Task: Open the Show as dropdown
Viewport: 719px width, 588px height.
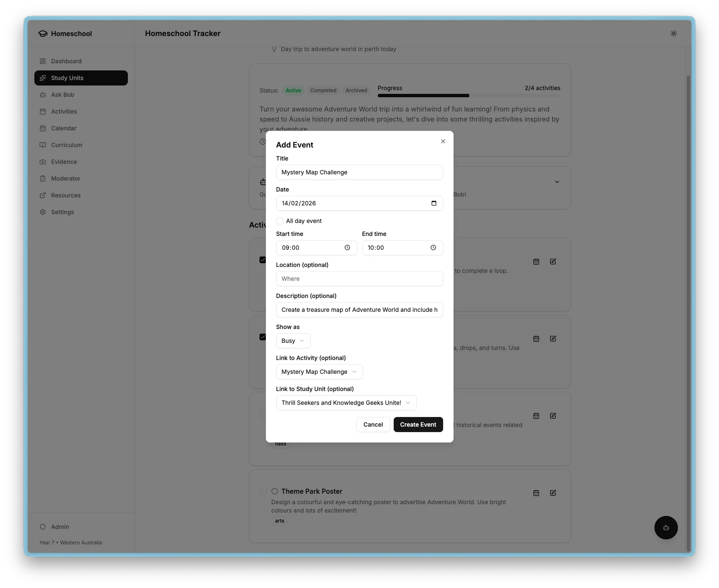Action: tap(293, 341)
